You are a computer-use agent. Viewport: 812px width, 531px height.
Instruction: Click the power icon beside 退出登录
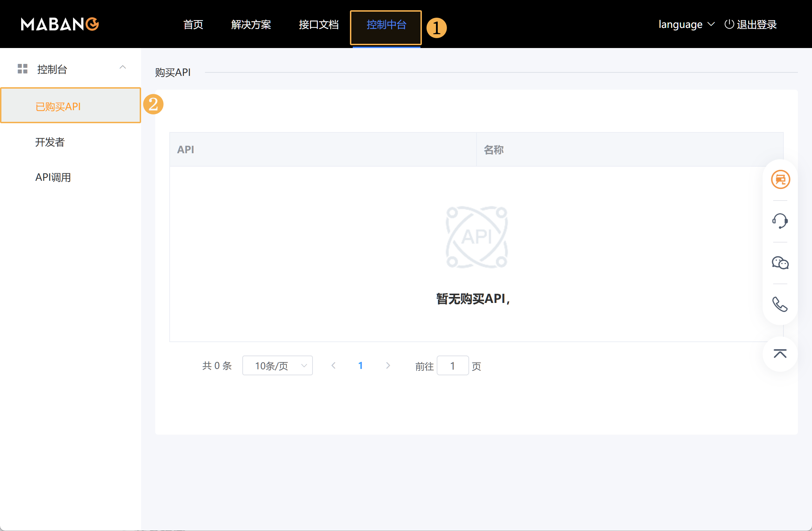pos(729,24)
